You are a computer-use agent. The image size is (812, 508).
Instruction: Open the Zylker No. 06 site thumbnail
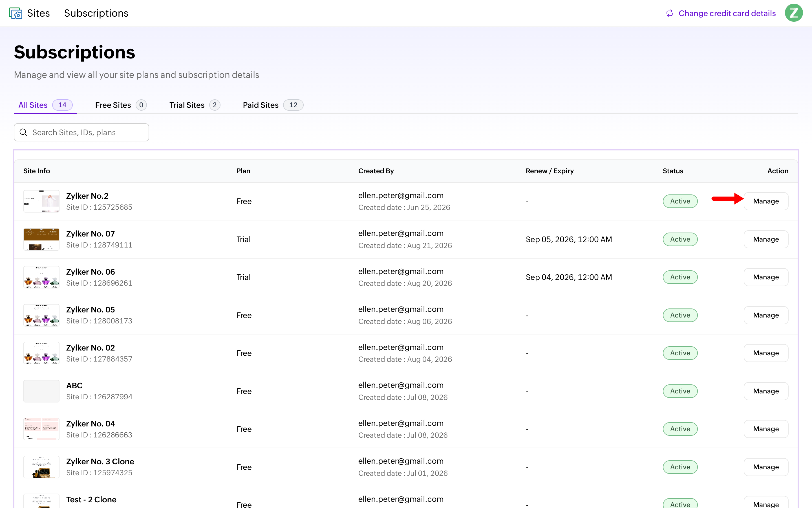41,277
